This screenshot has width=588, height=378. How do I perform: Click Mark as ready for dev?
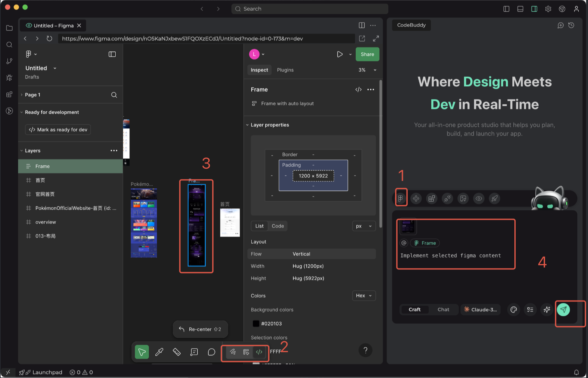tap(58, 130)
